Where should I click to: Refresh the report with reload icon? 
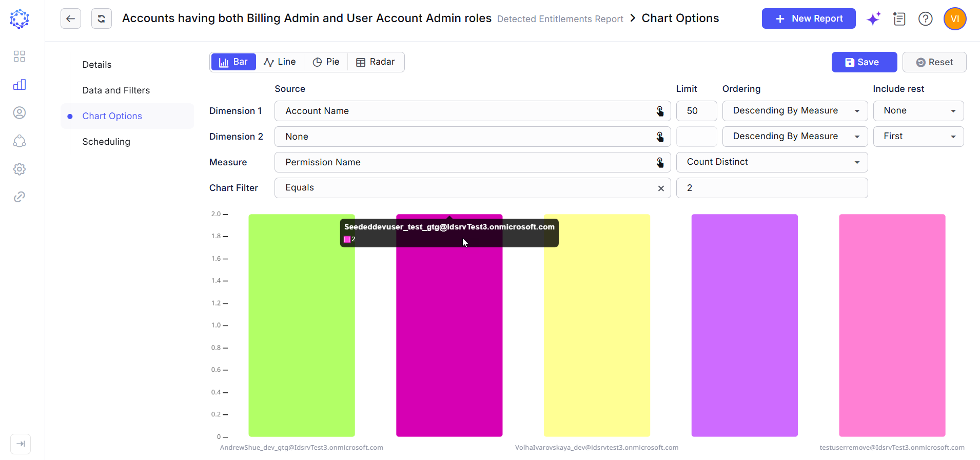[102, 18]
